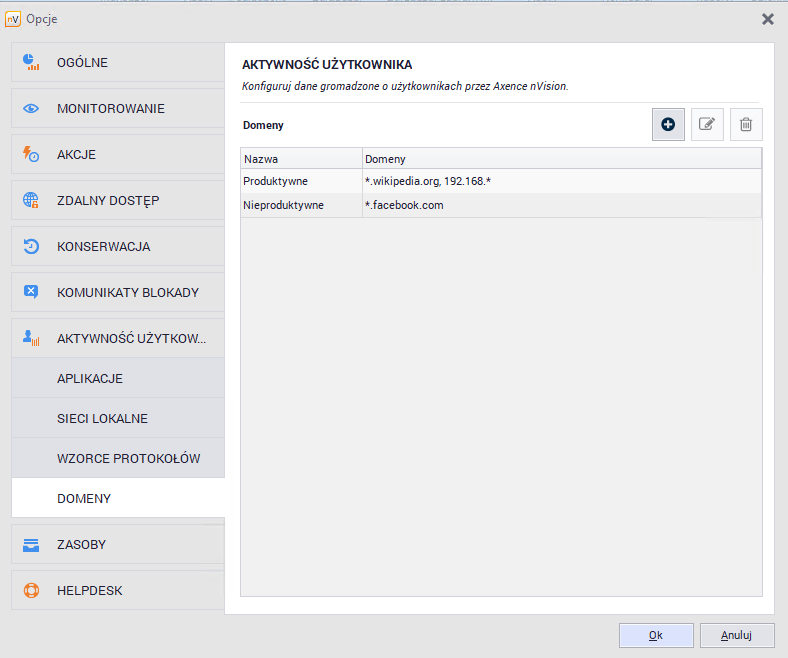
Task: Close the Opcje dialog window
Action: 767,19
